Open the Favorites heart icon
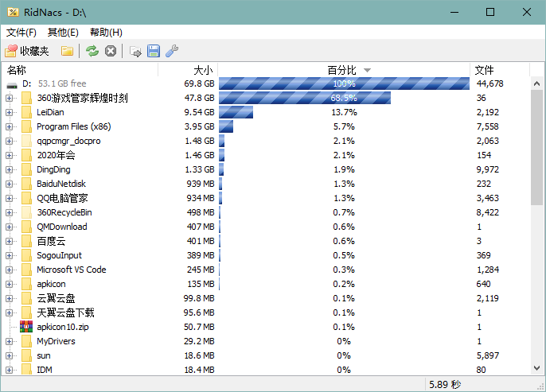 (11, 51)
